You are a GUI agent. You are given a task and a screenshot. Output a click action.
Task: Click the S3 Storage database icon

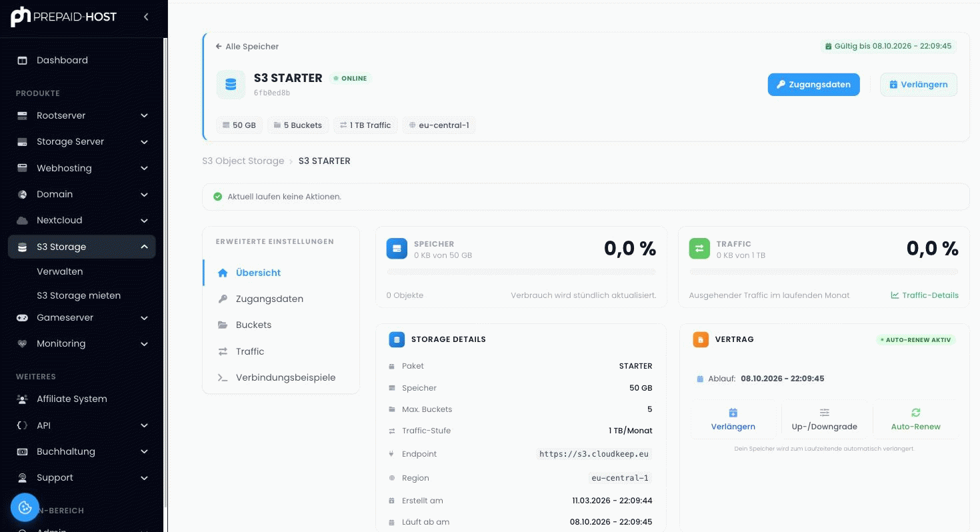[x=22, y=247]
